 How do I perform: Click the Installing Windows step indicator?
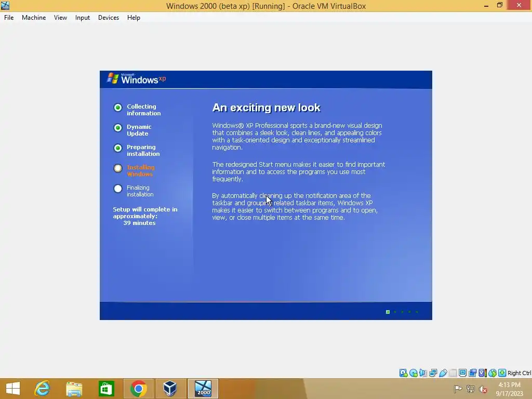pyautogui.click(x=118, y=168)
